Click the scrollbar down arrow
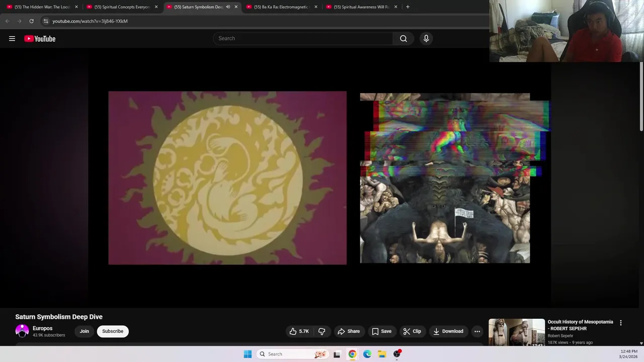This screenshot has height=362, width=644. [641, 343]
